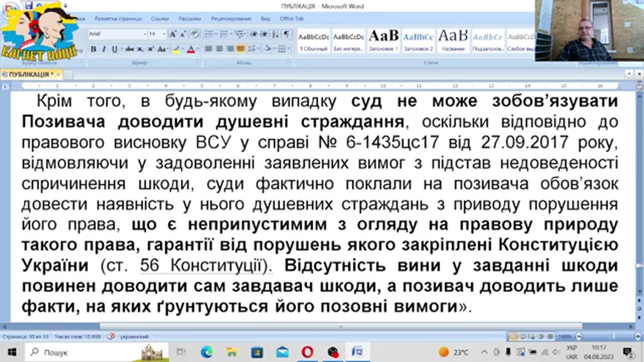Screen dimensions: 644x362
Task: Apply strikethrough to text
Action: pyautogui.click(x=129, y=49)
